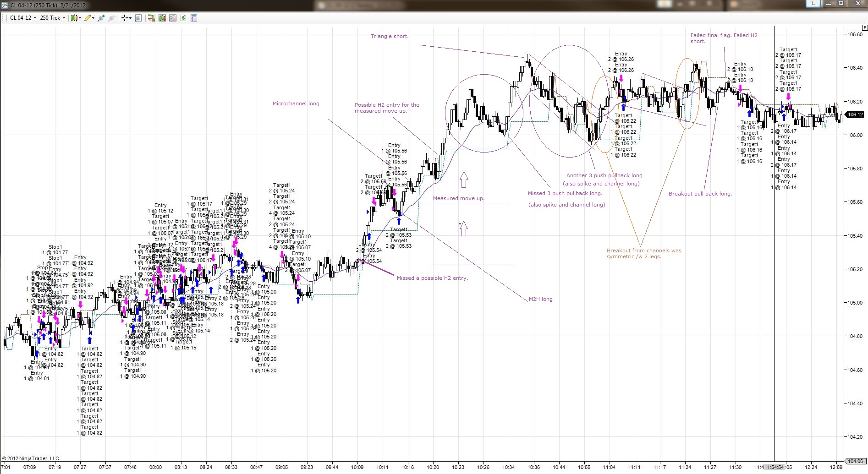Click the chart title 'CL 04-12 (250 Tick) 2/21/2012'
The height and width of the screenshot is (474, 868).
coord(47,5)
